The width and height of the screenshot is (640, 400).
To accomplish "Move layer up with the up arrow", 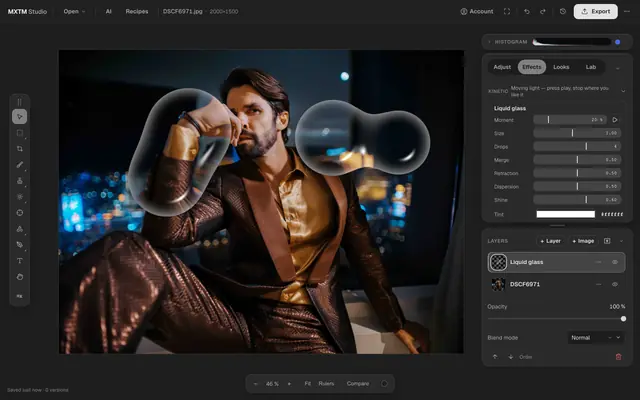I will [x=495, y=357].
